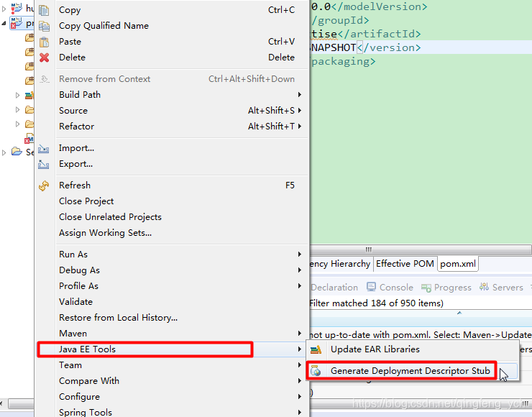
Task: Switch to the Dependency Hierarchy tab
Action: pos(340,264)
